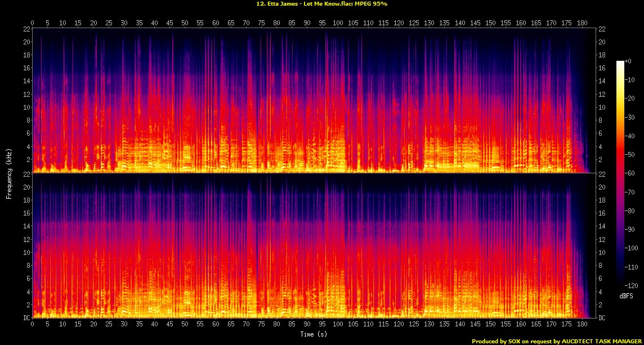Select the 50 s marker on the bottom time axis

click(185, 325)
